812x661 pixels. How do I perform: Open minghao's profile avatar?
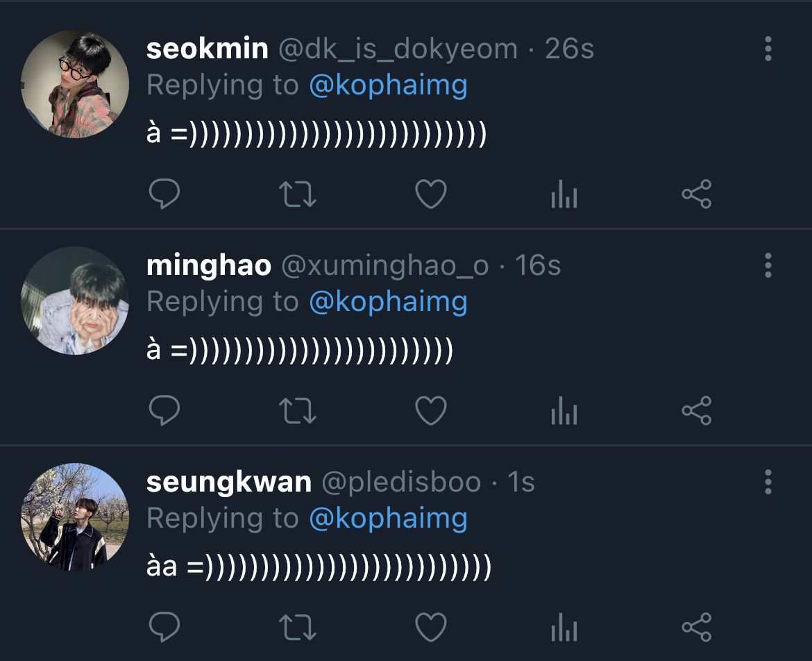pos(74,301)
